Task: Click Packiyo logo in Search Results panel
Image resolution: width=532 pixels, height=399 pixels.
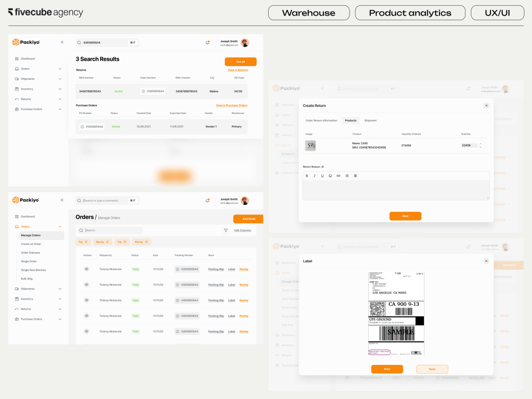Action: click(26, 42)
